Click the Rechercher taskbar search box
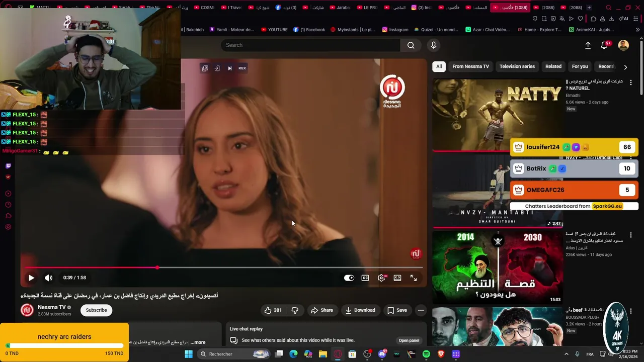 click(x=234, y=354)
